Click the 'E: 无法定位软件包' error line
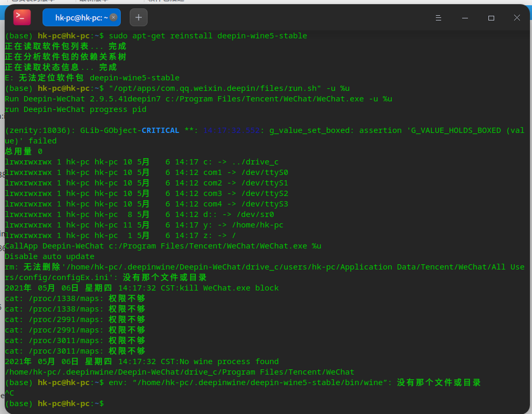 tap(92, 78)
